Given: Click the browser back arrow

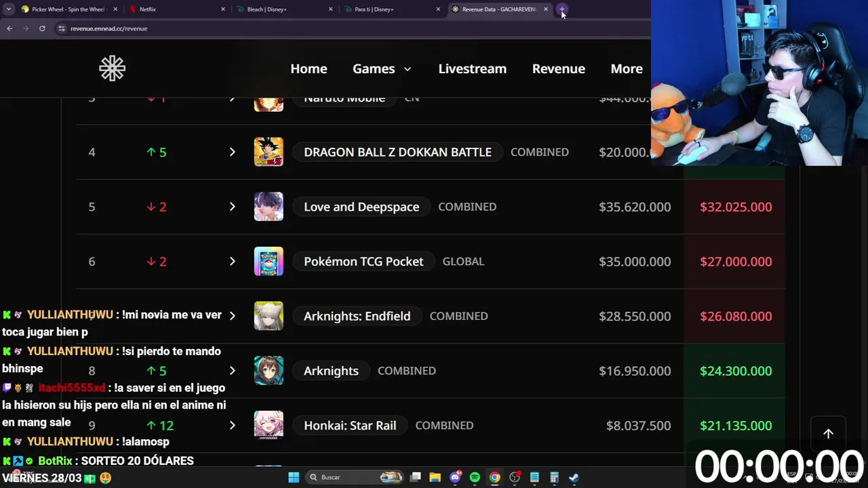Looking at the screenshot, I should (9, 28).
